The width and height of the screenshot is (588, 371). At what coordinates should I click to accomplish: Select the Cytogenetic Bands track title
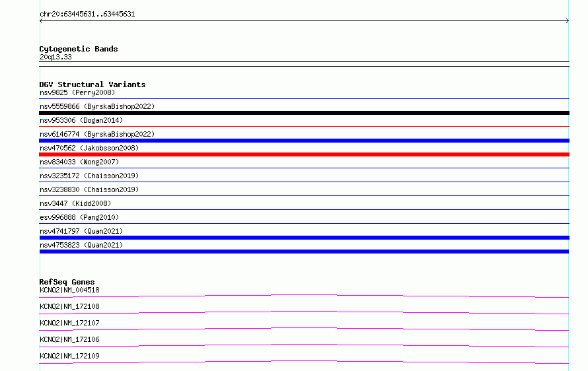click(79, 49)
